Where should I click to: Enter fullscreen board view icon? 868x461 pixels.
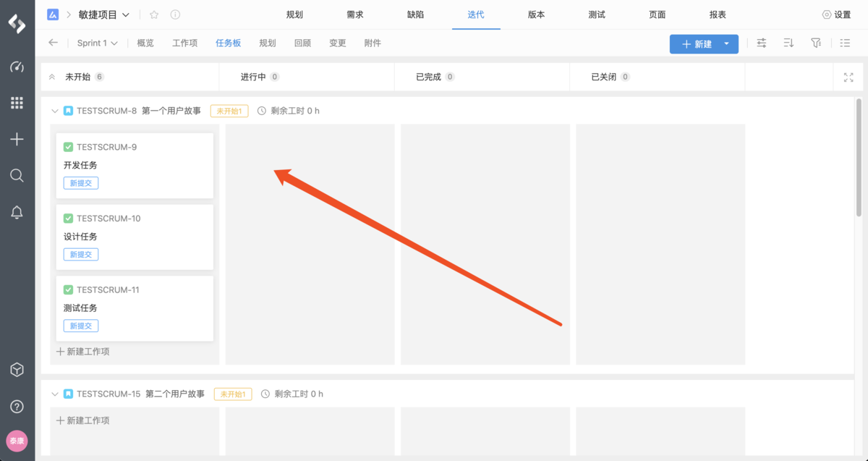pos(848,77)
